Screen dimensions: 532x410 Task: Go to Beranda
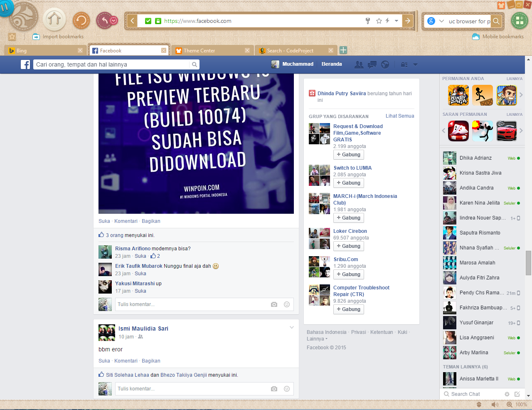pos(332,64)
